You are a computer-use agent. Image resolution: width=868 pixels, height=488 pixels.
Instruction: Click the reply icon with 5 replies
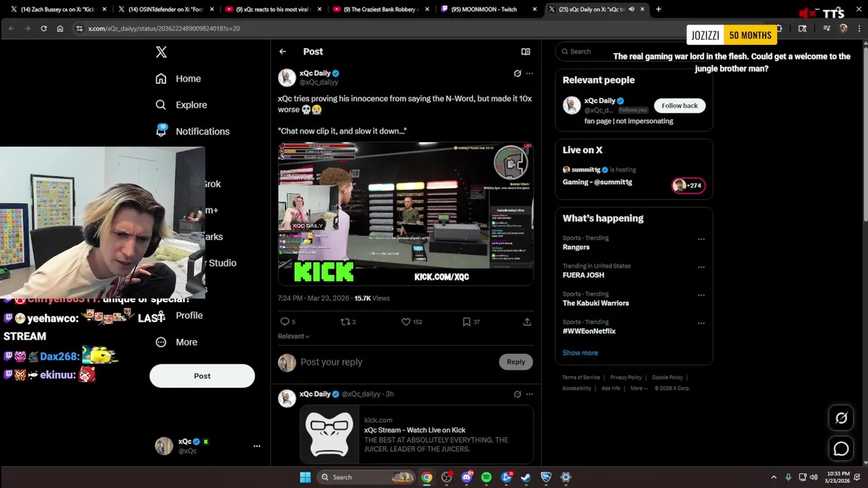[x=288, y=322]
